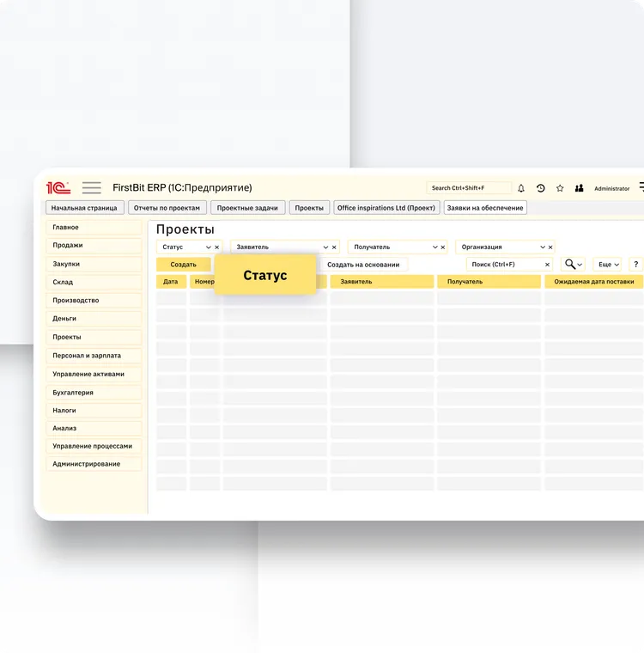Show history with the clock icon
Image resolution: width=644 pixels, height=653 pixels.
540,188
